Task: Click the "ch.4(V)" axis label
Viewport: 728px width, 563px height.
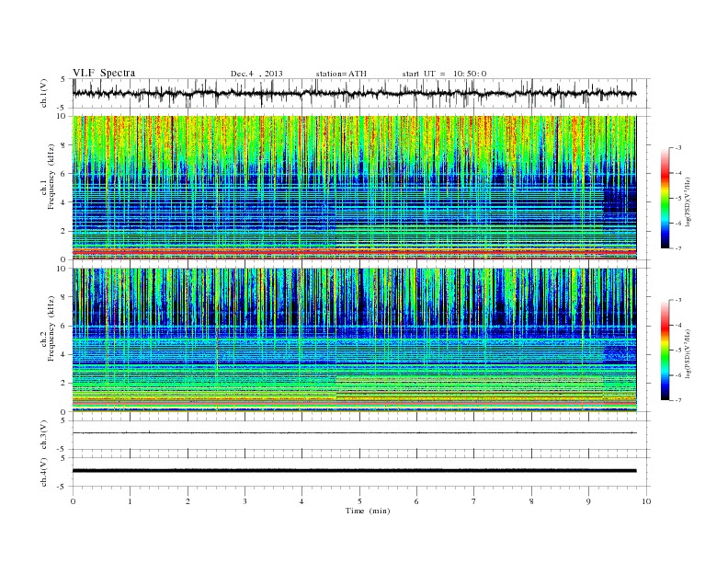Action: coord(44,472)
